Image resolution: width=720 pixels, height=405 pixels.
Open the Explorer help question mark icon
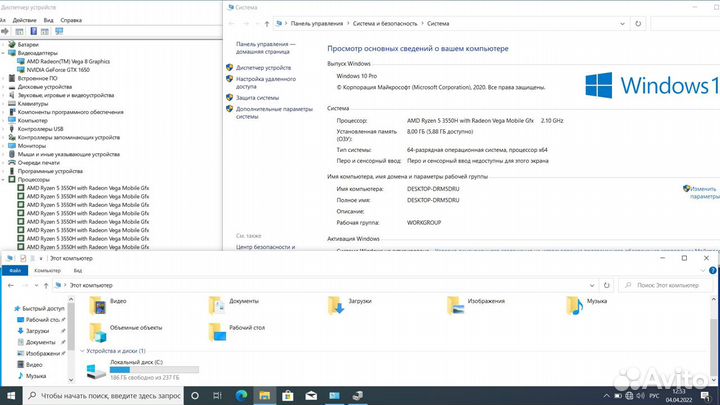(713, 270)
